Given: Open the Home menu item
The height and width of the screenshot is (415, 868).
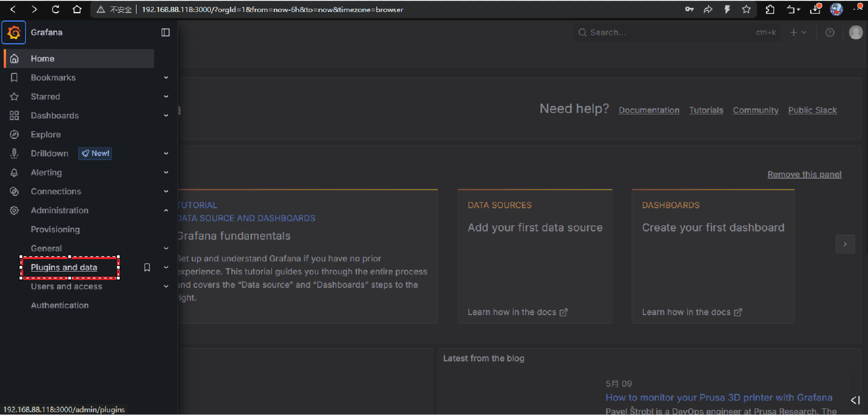Looking at the screenshot, I should click(x=79, y=59).
